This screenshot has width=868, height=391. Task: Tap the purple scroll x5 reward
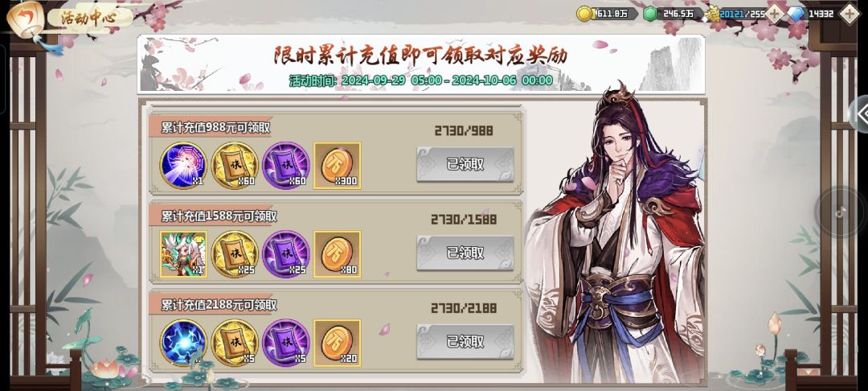[285, 343]
